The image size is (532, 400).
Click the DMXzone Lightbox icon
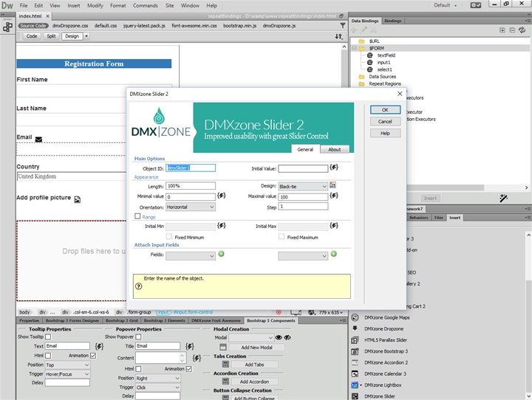[x=355, y=385]
